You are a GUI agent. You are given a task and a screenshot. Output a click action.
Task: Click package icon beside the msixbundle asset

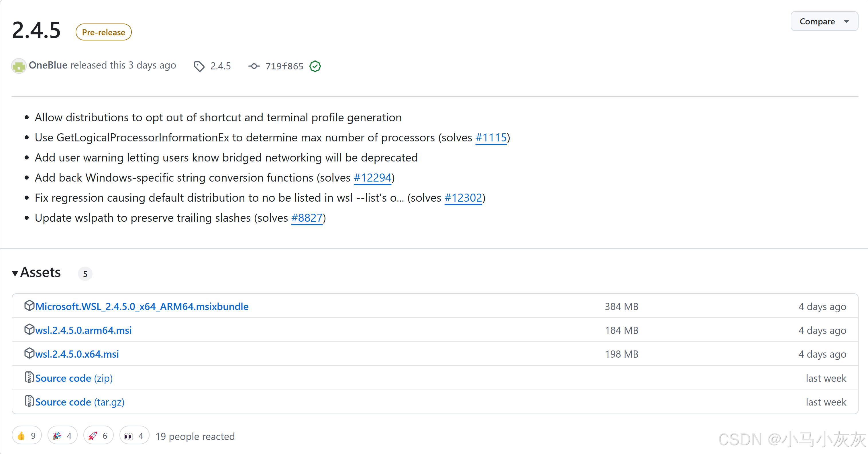tap(29, 306)
